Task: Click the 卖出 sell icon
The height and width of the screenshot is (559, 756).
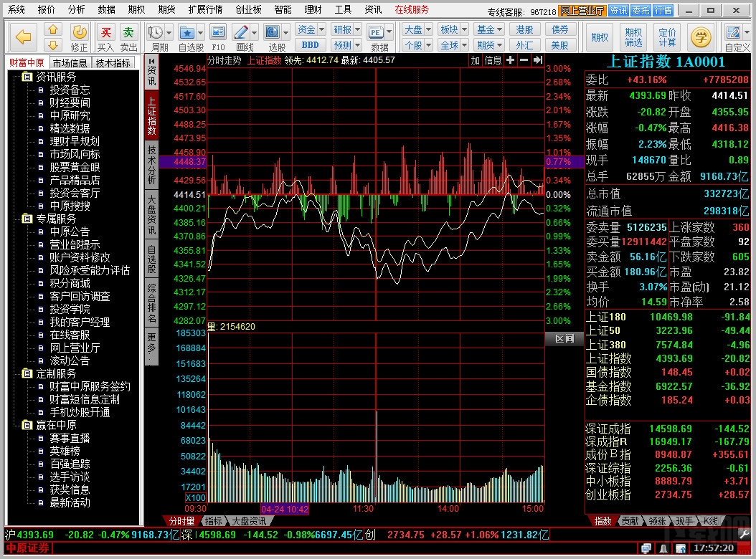Action: [128, 37]
